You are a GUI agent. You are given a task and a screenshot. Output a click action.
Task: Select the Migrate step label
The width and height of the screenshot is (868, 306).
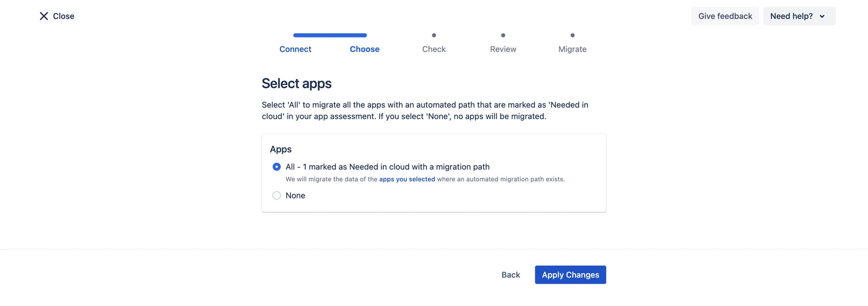pos(572,49)
